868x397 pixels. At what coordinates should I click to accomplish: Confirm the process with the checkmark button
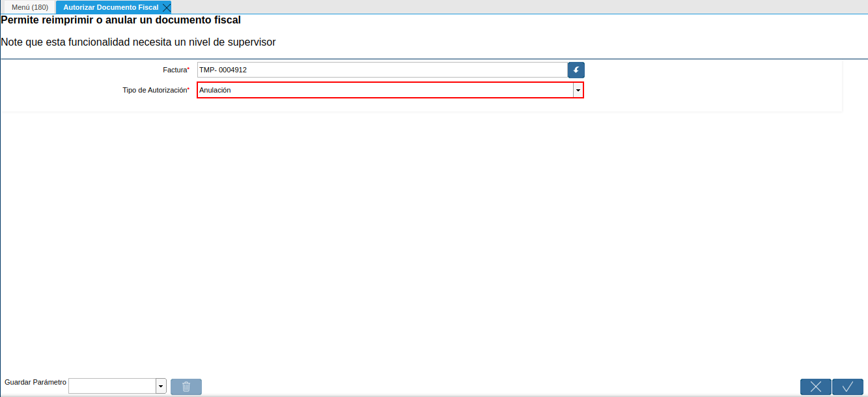pos(848,387)
